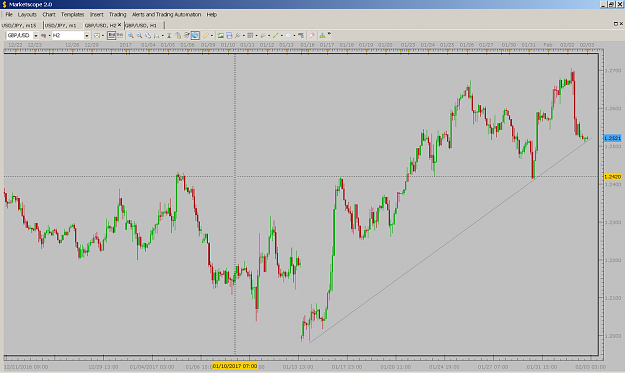Select the green line drawing tool
The width and height of the screenshot is (625, 373).
275,35
